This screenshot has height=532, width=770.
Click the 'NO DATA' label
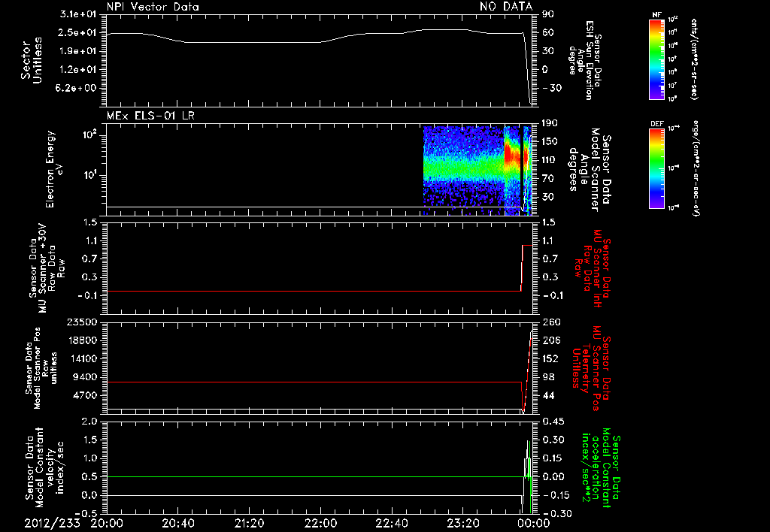506,6
